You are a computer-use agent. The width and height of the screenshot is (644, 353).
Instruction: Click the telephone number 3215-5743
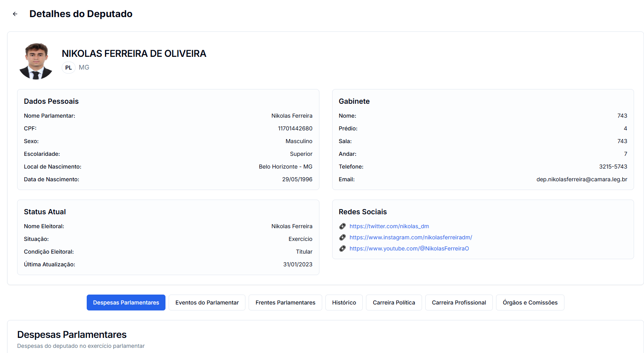(x=613, y=167)
